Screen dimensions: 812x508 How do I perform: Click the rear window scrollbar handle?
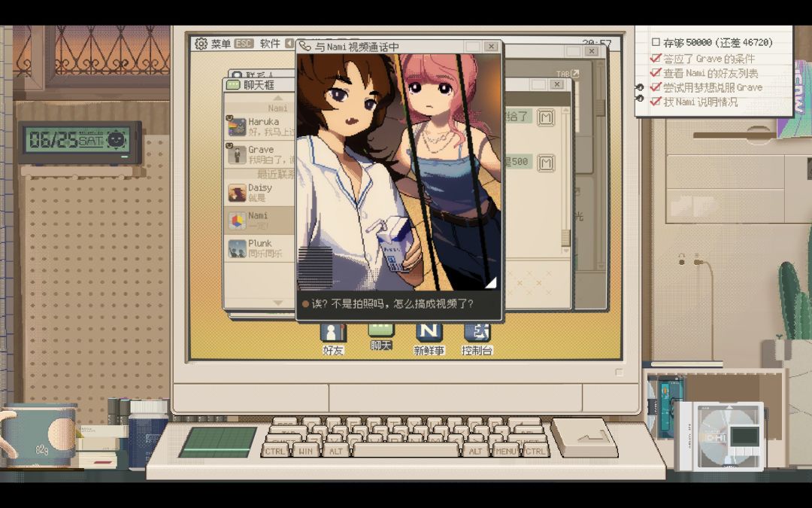coord(600,108)
